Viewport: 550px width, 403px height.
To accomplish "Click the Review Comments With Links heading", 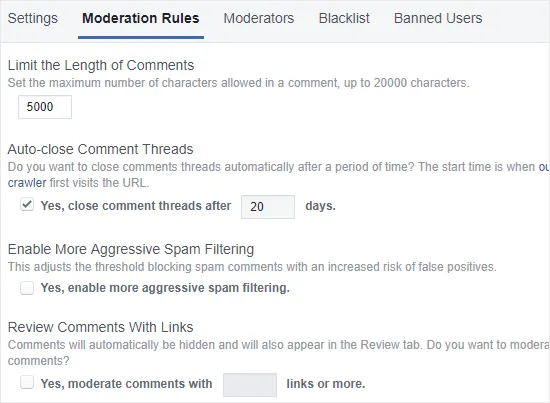I will (x=101, y=327).
